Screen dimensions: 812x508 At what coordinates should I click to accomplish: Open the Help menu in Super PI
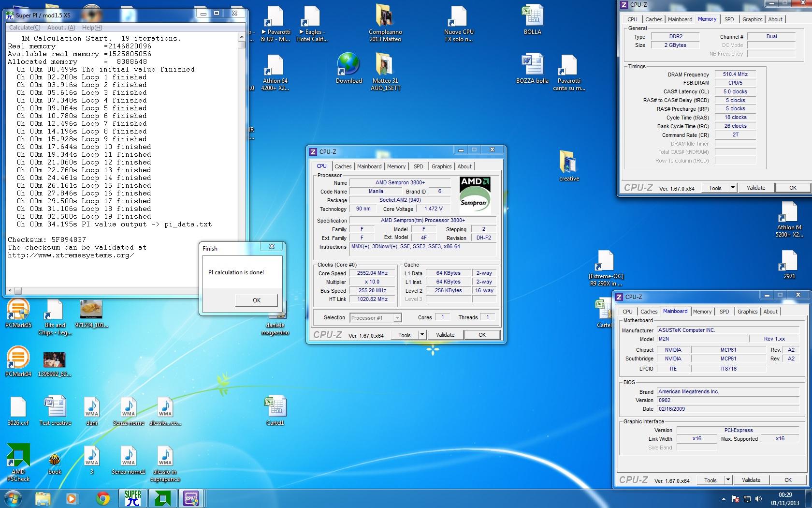tap(92, 28)
